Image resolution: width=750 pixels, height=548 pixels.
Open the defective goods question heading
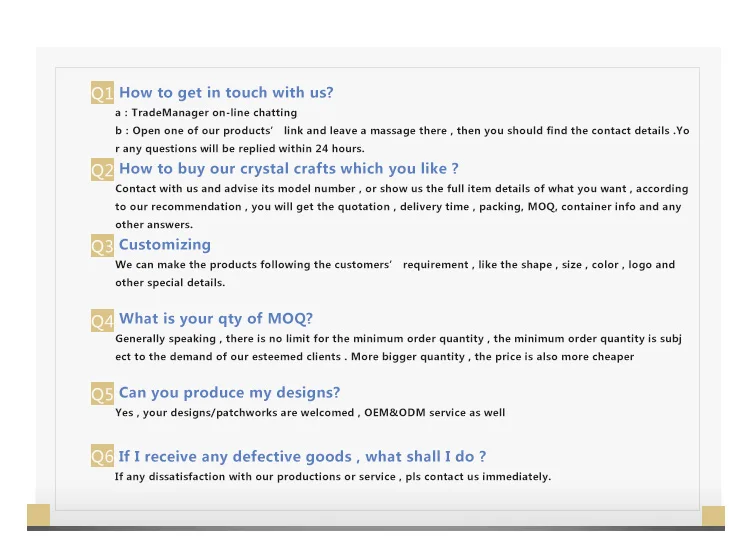tap(302, 457)
